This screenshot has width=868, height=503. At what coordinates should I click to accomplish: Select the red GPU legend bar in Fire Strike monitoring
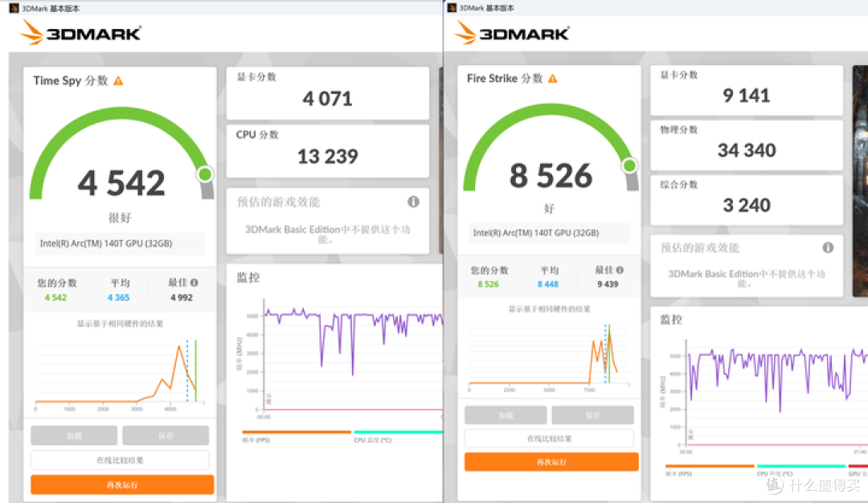click(858, 466)
